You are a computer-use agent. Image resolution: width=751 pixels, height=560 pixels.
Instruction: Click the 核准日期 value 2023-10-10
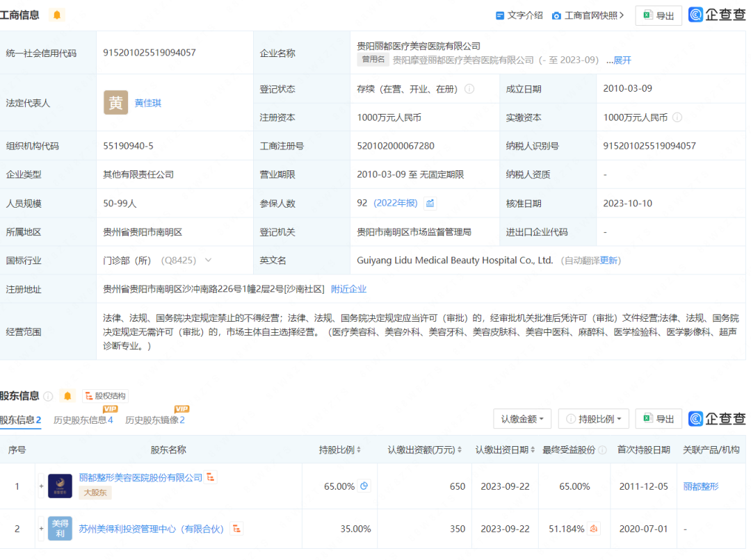627,204
